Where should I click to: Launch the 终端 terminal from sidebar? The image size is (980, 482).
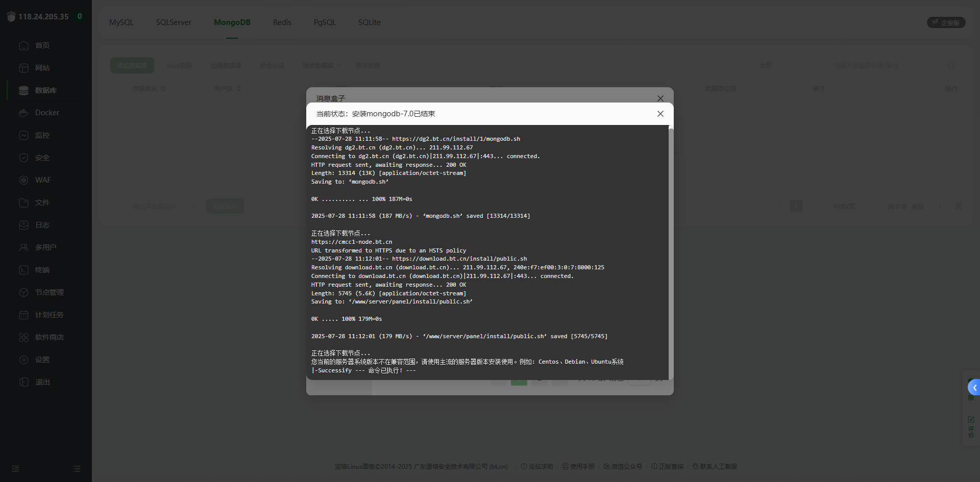42,270
